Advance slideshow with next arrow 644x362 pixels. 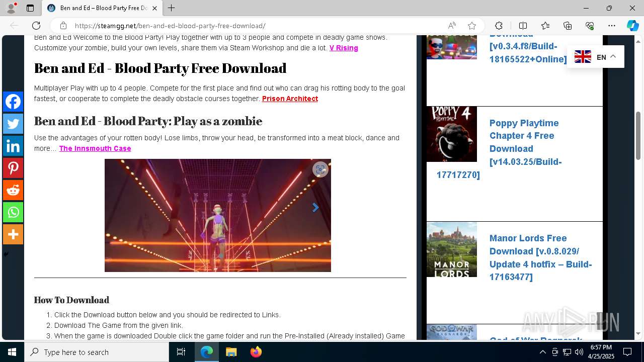coord(315,207)
